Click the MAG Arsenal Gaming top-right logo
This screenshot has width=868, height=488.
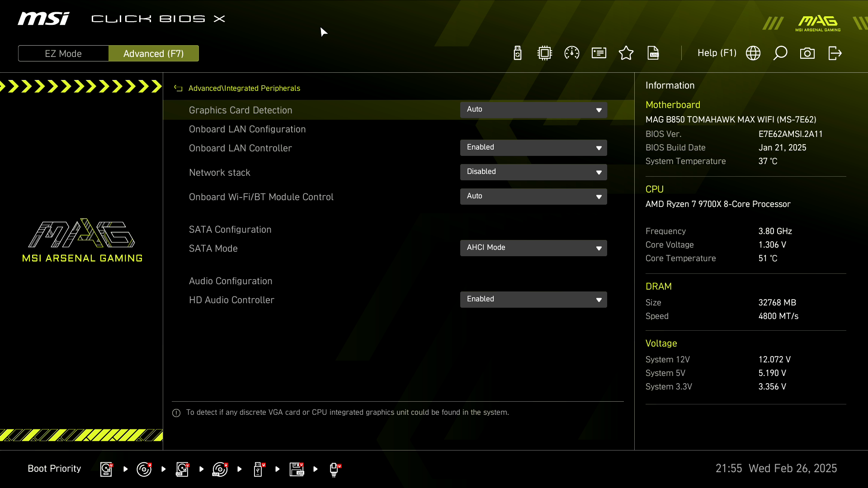[x=818, y=23]
